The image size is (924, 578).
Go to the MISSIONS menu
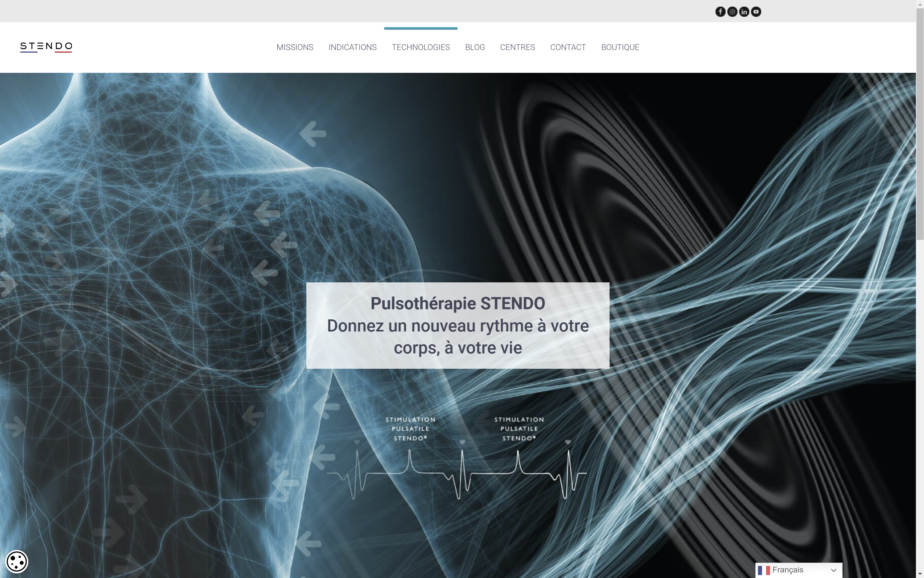tap(295, 47)
